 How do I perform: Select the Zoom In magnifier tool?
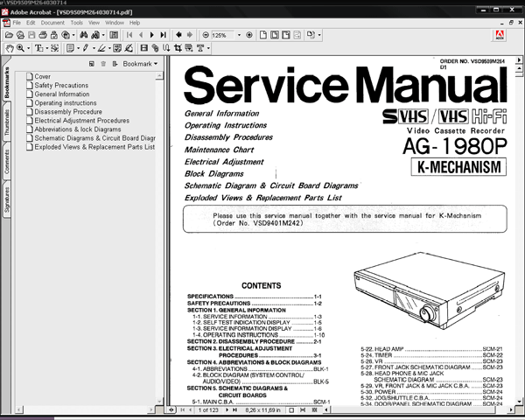coord(20,48)
